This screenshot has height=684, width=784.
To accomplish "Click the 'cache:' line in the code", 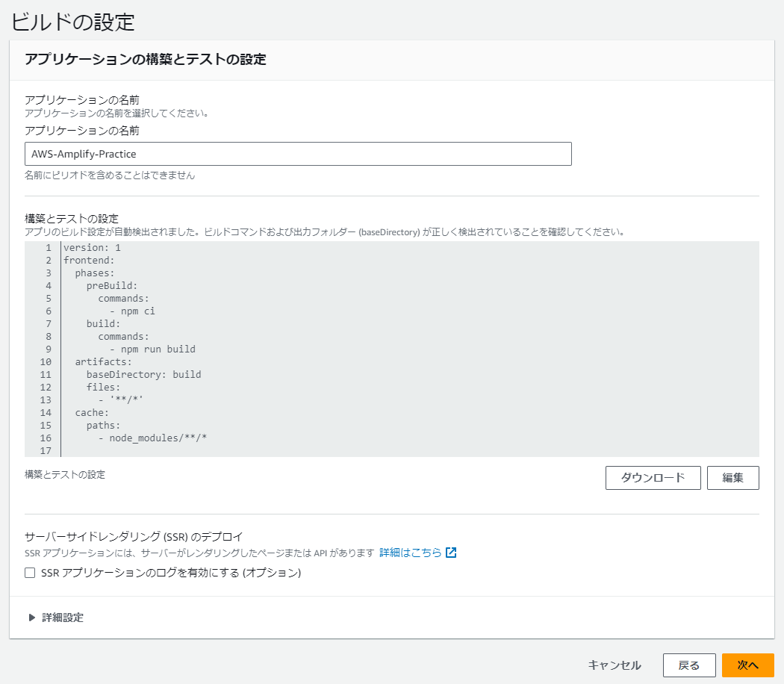I will point(92,413).
